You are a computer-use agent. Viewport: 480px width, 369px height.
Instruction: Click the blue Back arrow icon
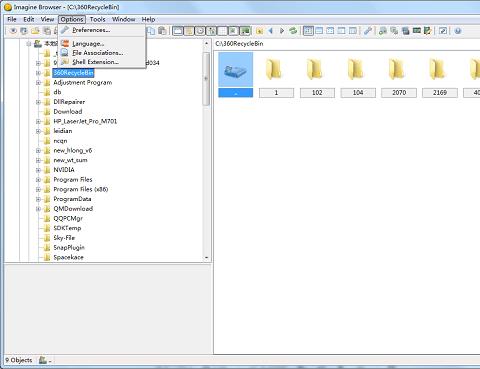[271, 31]
